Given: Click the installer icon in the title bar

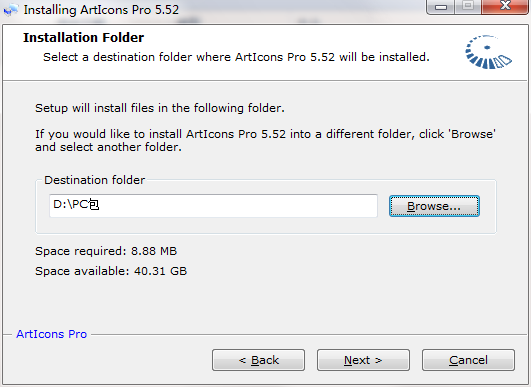Looking at the screenshot, I should coord(10,10).
